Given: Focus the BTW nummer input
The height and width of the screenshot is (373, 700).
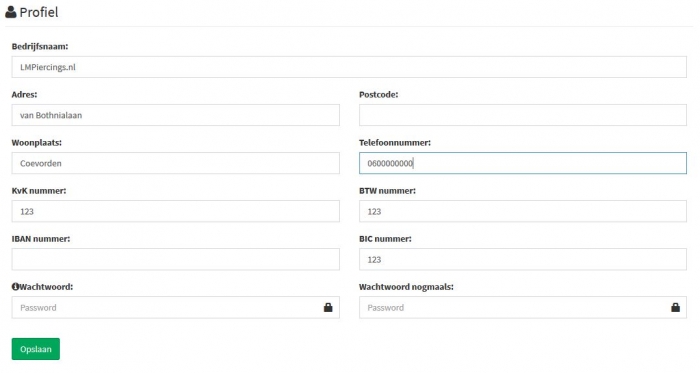Looking at the screenshot, I should 523,211.
